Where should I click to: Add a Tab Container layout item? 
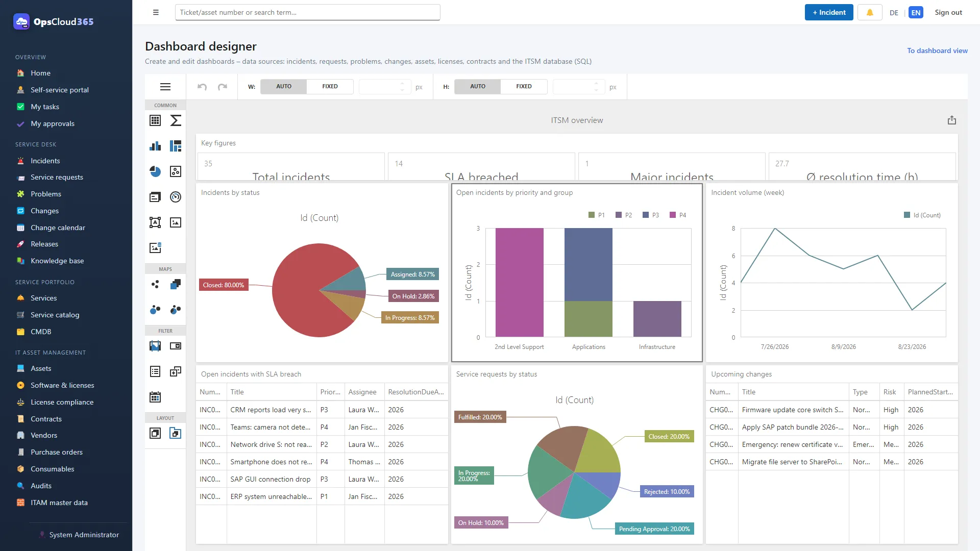[x=176, y=434]
